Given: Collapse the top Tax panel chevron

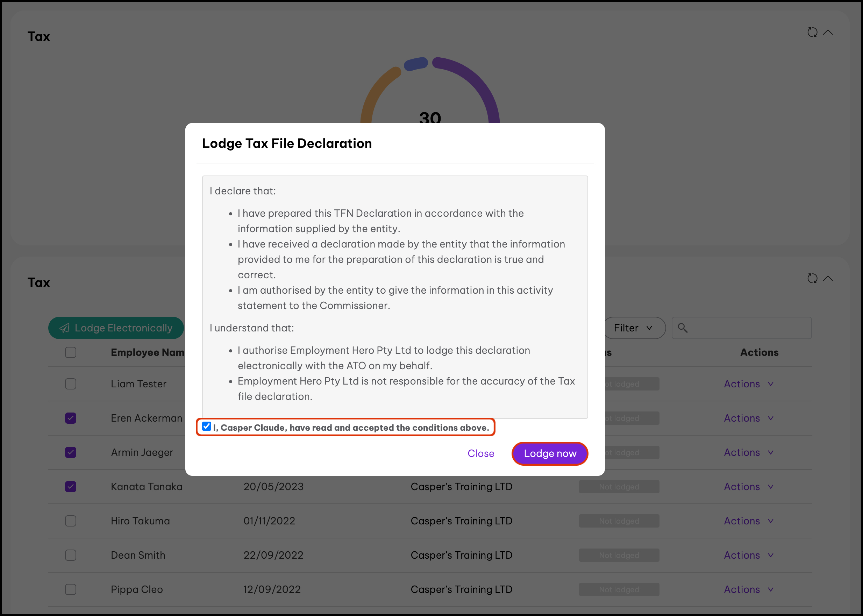Looking at the screenshot, I should (828, 32).
